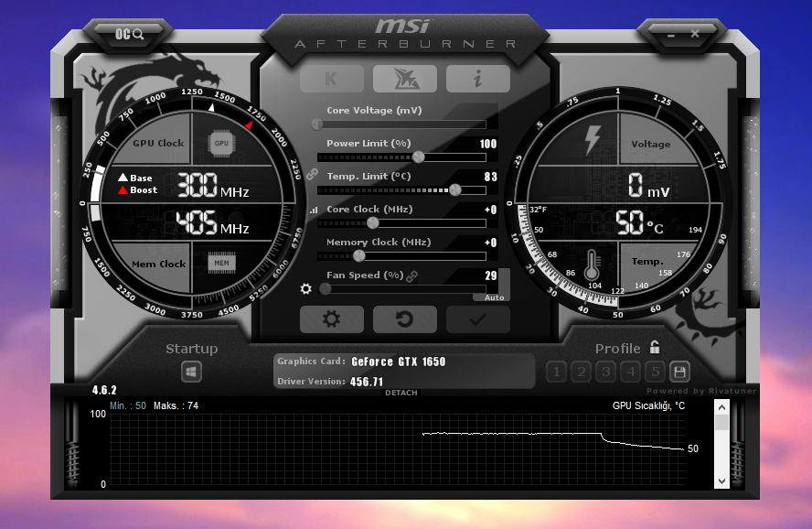Apply settings with the checkmark button
Viewport: 812px width, 529px height.
478,319
